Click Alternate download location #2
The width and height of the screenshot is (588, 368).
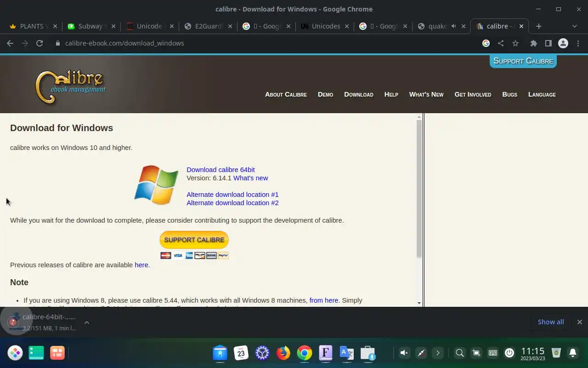tap(232, 203)
